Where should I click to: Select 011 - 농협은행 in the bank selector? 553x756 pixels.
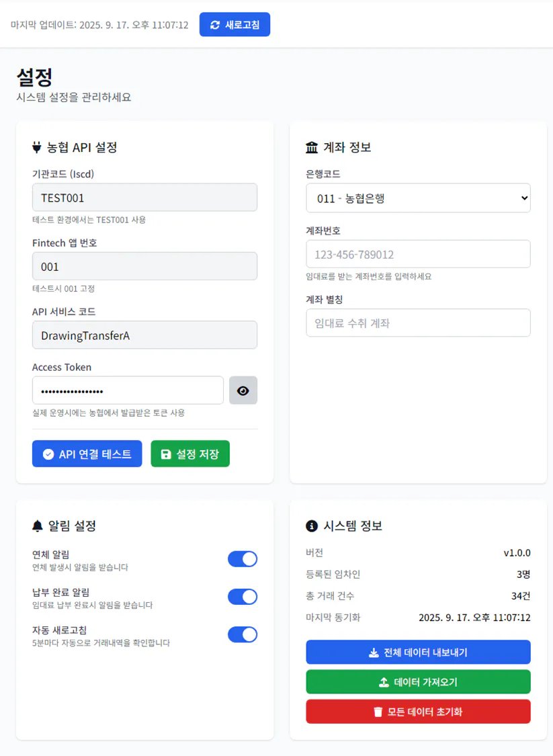click(x=418, y=198)
